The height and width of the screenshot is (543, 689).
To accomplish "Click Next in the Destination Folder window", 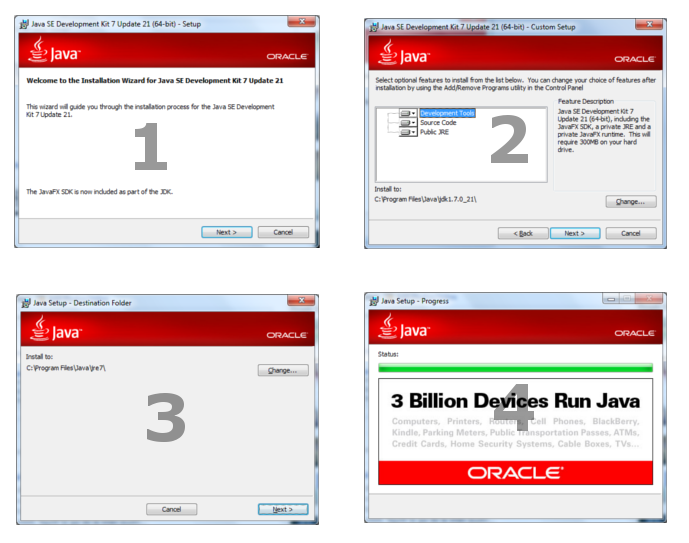I will 283,509.
